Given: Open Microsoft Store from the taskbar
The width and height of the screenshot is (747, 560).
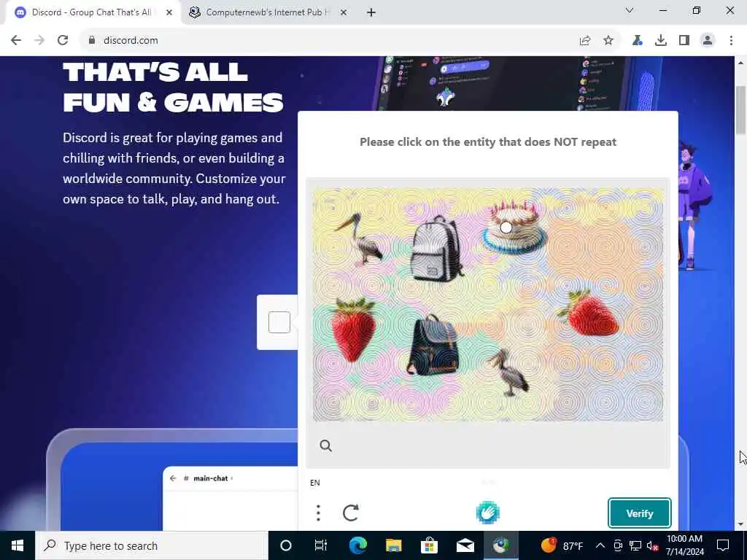Looking at the screenshot, I should pos(429,545).
